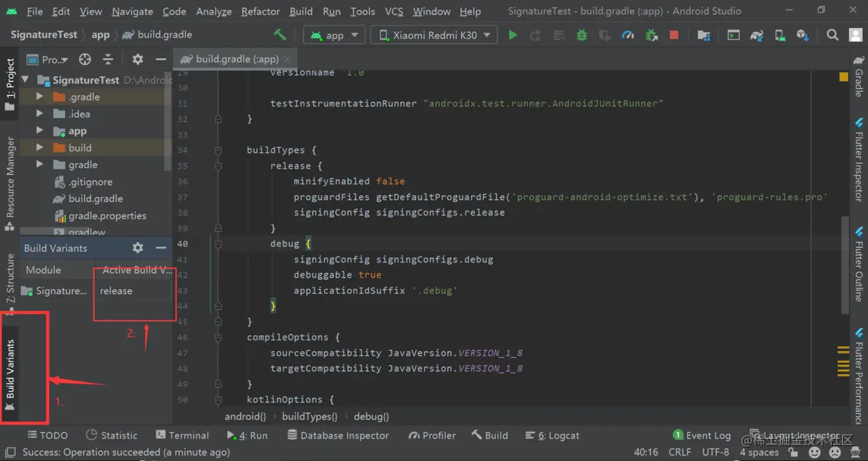Open the Profiler tool window

(432, 435)
